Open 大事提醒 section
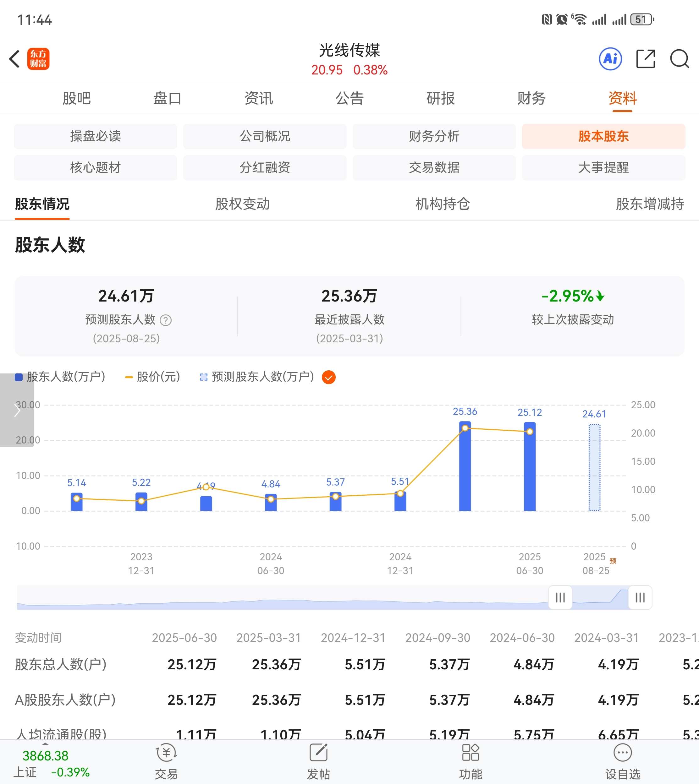 (x=604, y=168)
